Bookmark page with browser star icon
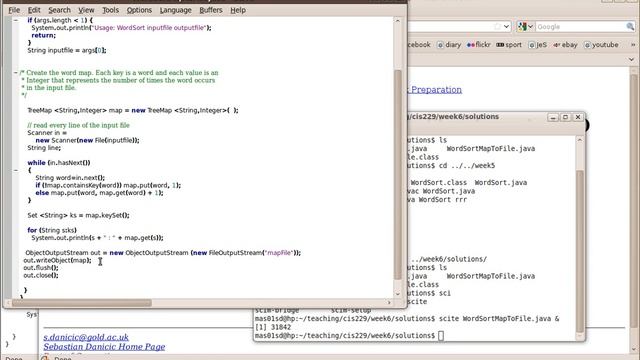 click(x=497, y=27)
